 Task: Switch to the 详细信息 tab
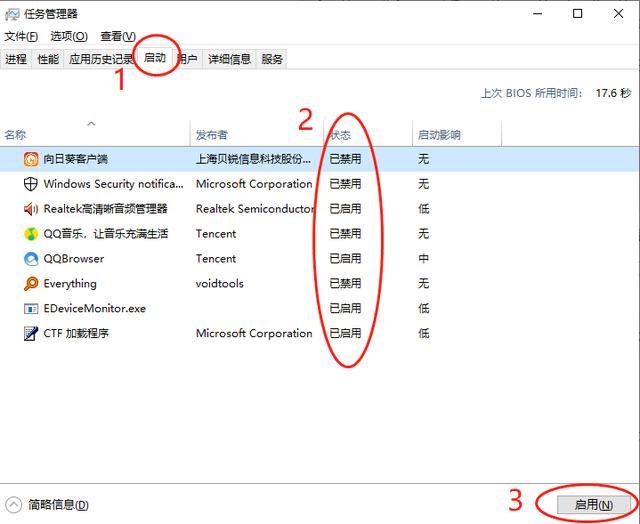(x=229, y=59)
